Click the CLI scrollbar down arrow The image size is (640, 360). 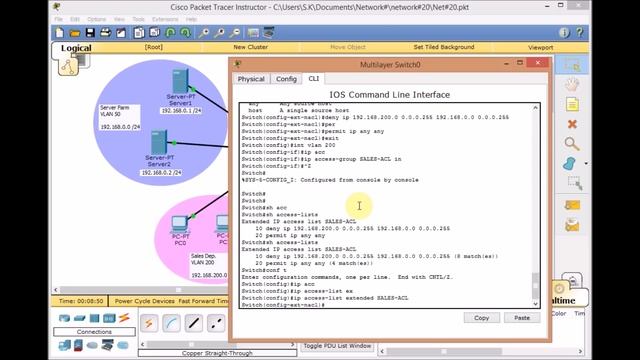point(536,304)
